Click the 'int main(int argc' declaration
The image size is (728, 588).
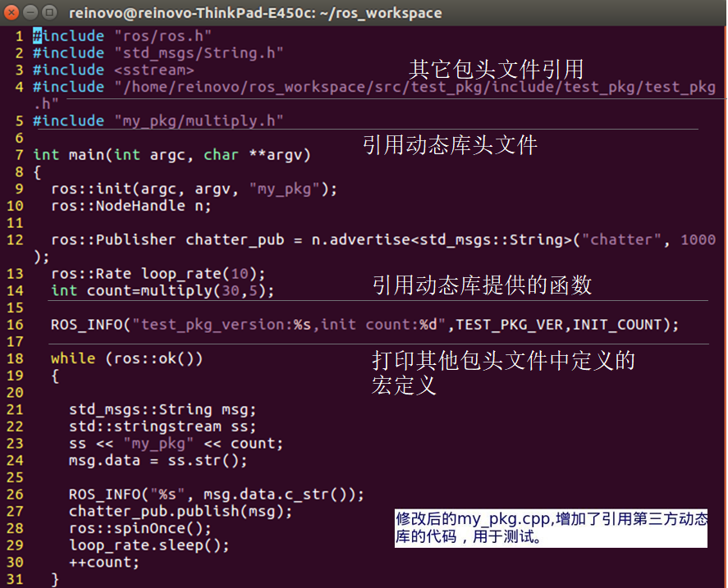click(x=109, y=154)
